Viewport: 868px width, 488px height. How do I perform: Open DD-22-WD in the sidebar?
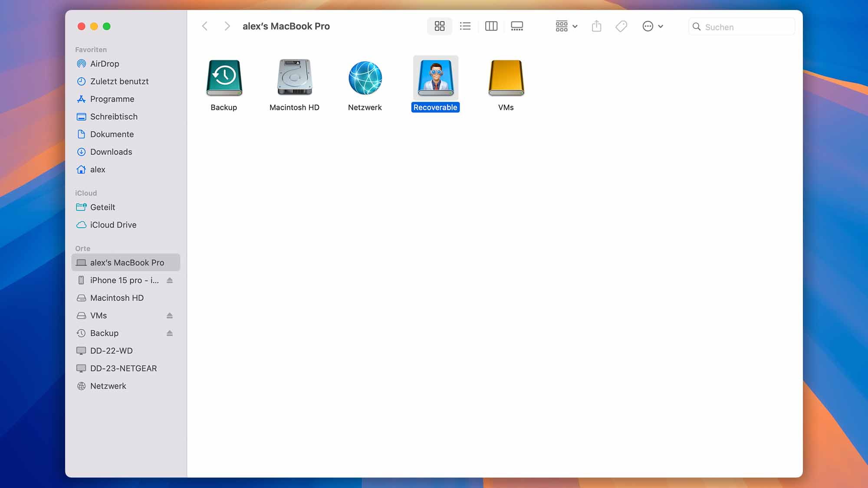pos(126,350)
